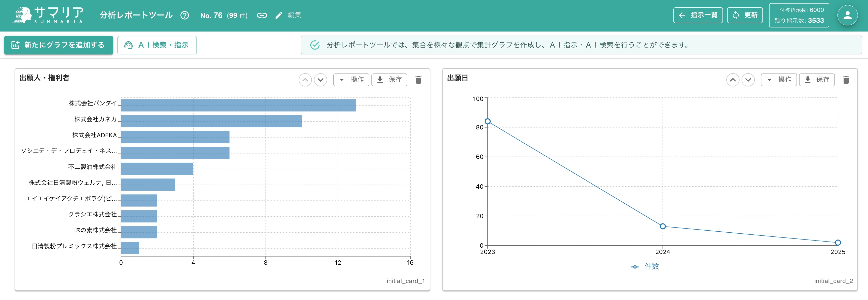Click the green check info icon
Viewport: 868px width, 300px height.
tap(315, 45)
